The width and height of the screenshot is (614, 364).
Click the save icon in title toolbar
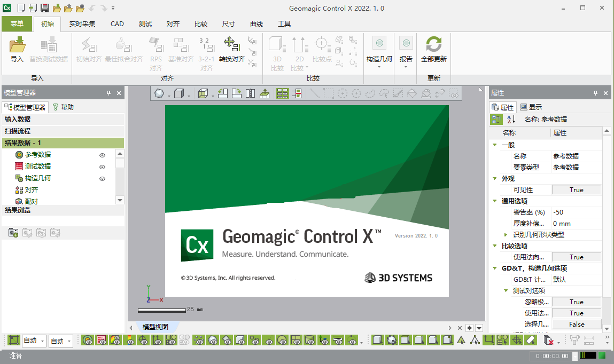tap(45, 8)
